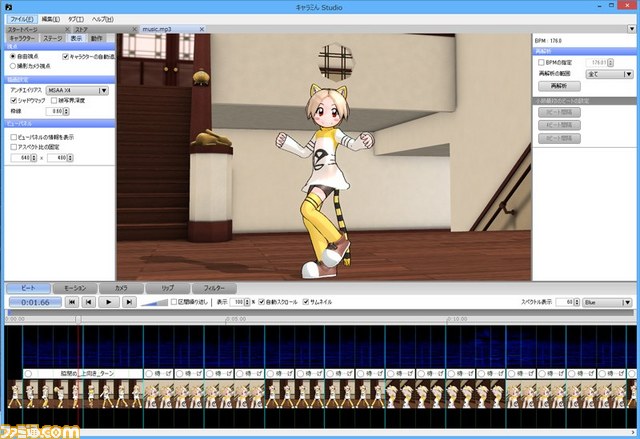The width and height of the screenshot is (640, 439).
Task: Toggle キャラクターの自動追 checkbox
Action: 65,56
